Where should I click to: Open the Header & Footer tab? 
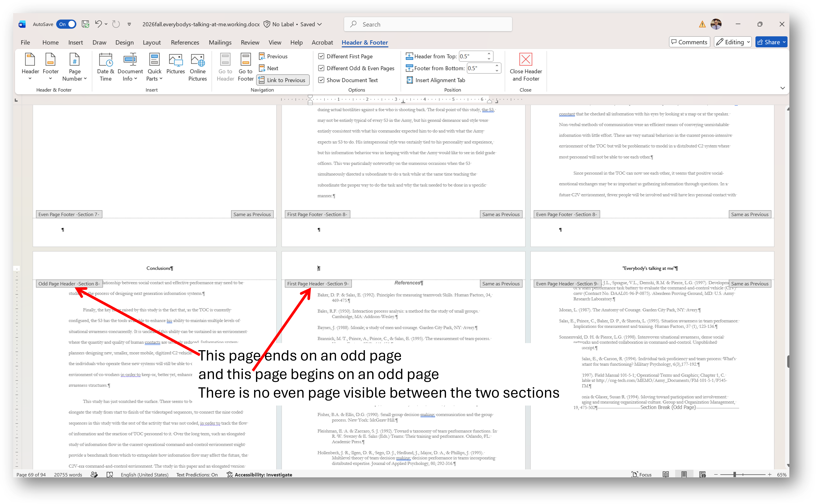tap(364, 42)
